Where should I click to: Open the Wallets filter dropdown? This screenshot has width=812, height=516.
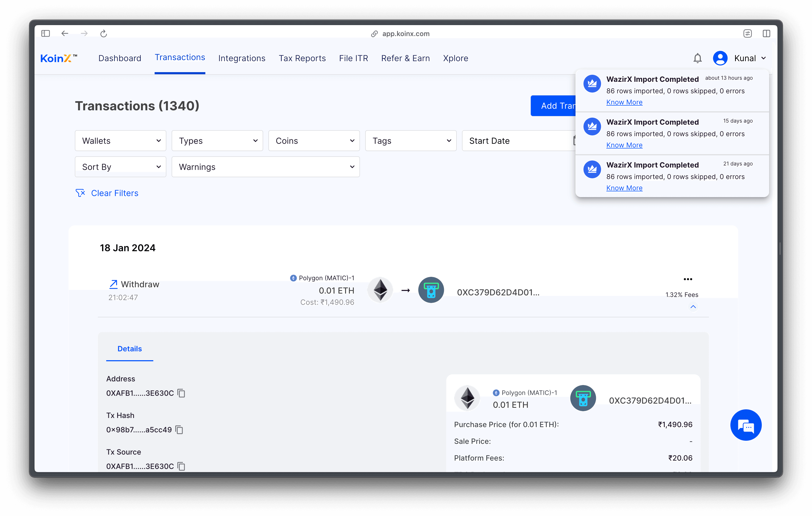pyautogui.click(x=120, y=141)
